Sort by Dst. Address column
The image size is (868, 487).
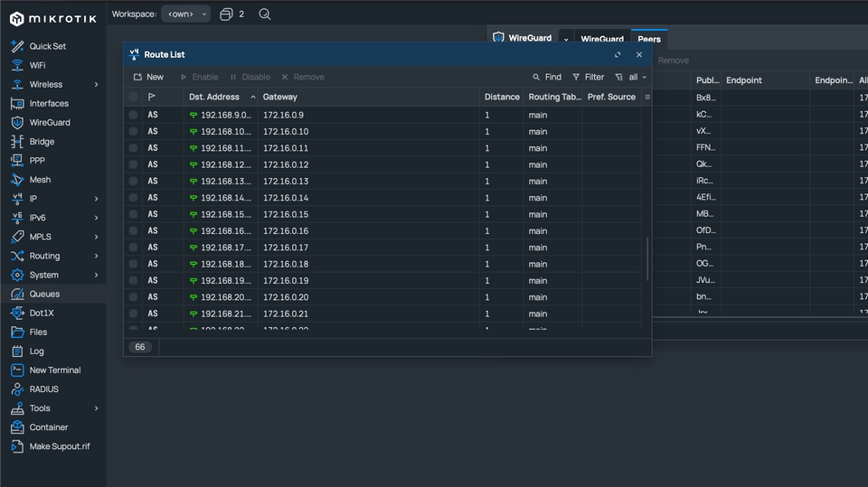tap(221, 97)
